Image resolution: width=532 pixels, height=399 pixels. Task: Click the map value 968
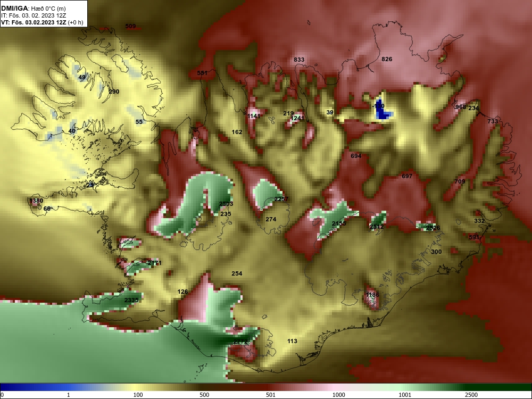tap(461, 107)
